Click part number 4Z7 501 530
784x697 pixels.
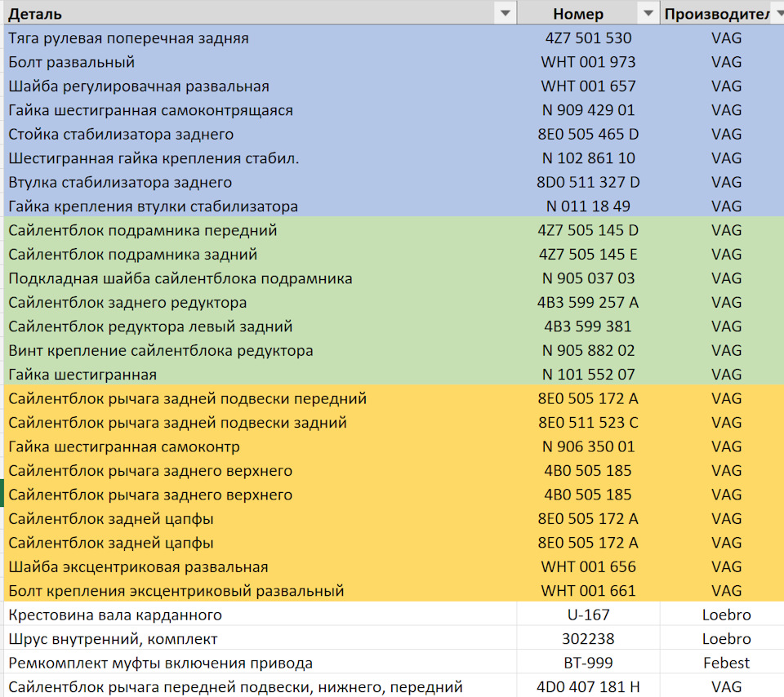(x=588, y=38)
